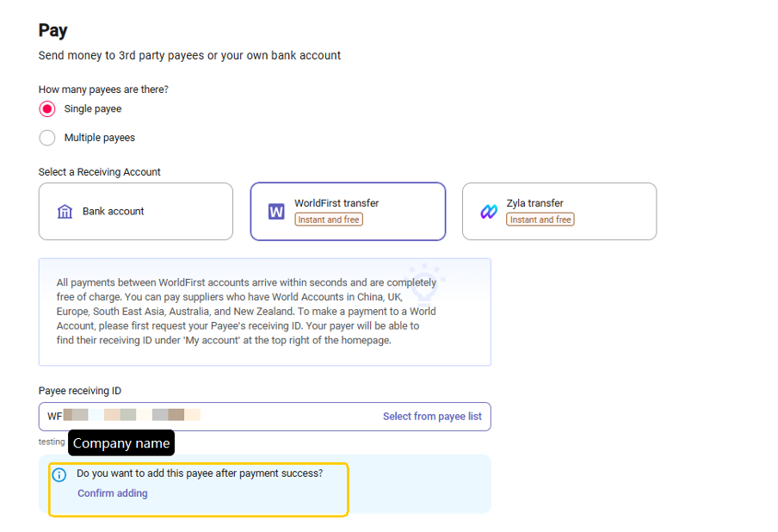Click the 'Pay' page heading
This screenshot has height=532, width=778.
pyautogui.click(x=52, y=31)
